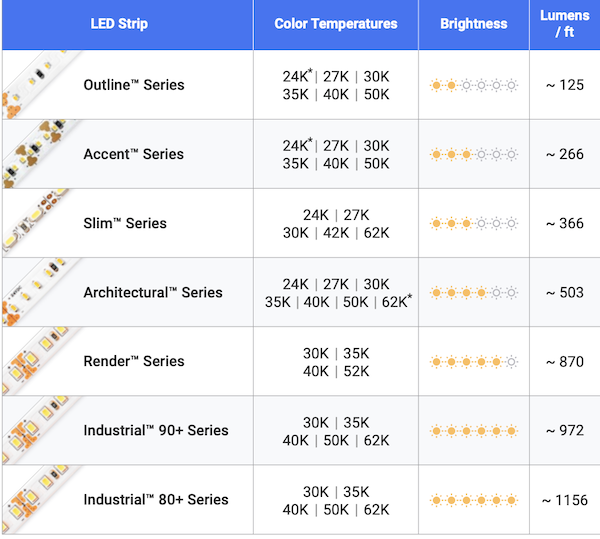Select the Color Temperatures column header
This screenshot has height=539, width=600.
[336, 24]
